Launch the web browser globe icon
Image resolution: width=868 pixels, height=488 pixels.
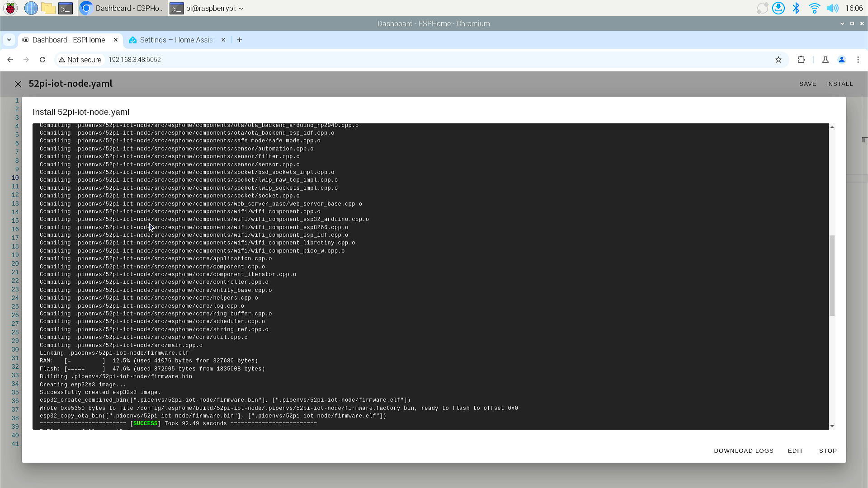[x=31, y=8]
